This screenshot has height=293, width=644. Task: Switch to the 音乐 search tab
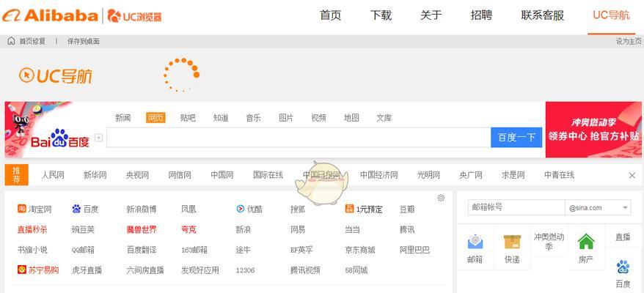(253, 118)
